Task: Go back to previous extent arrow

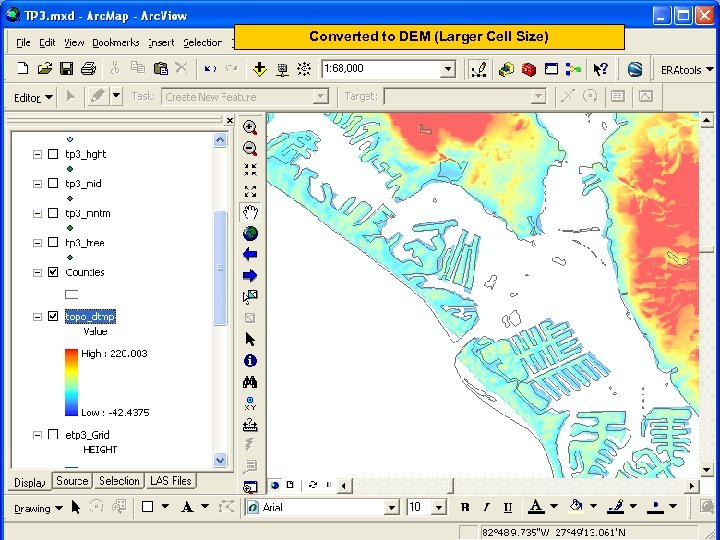Action: pyautogui.click(x=250, y=254)
